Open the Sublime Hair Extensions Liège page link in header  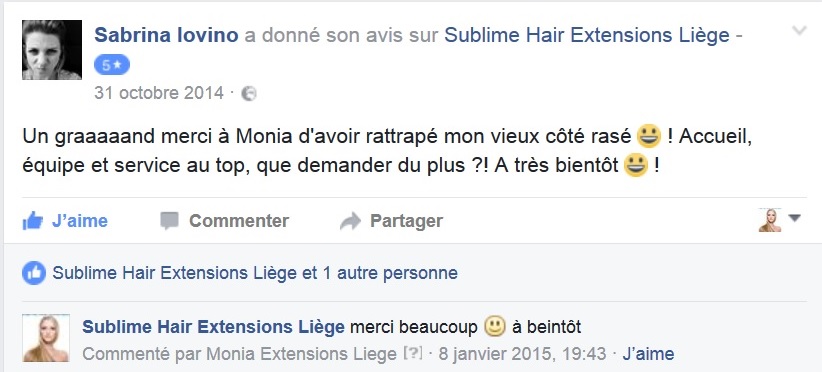587,36
